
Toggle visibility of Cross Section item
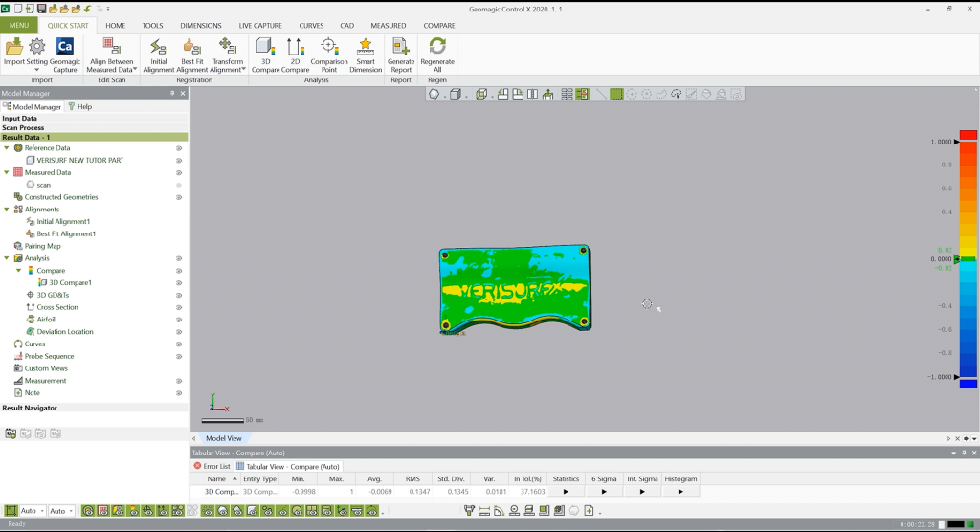(x=179, y=307)
